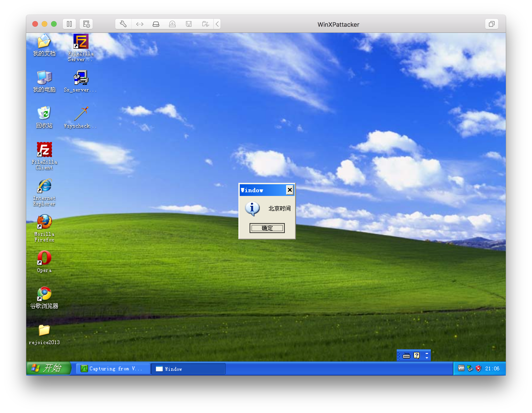
Task: Click the 北京时间 message text in dialog
Action: coord(279,208)
